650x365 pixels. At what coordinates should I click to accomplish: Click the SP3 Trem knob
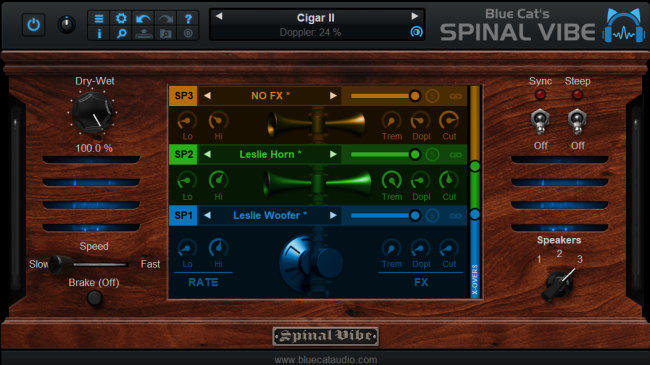tap(391, 121)
